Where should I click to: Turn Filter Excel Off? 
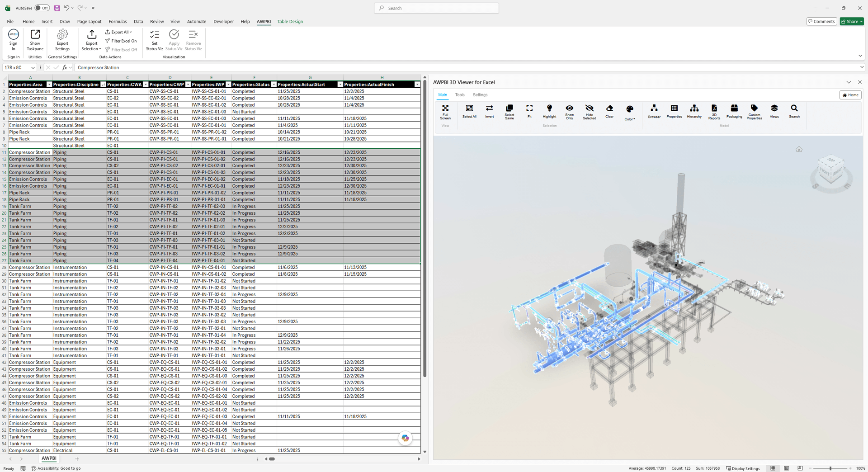coord(121,50)
